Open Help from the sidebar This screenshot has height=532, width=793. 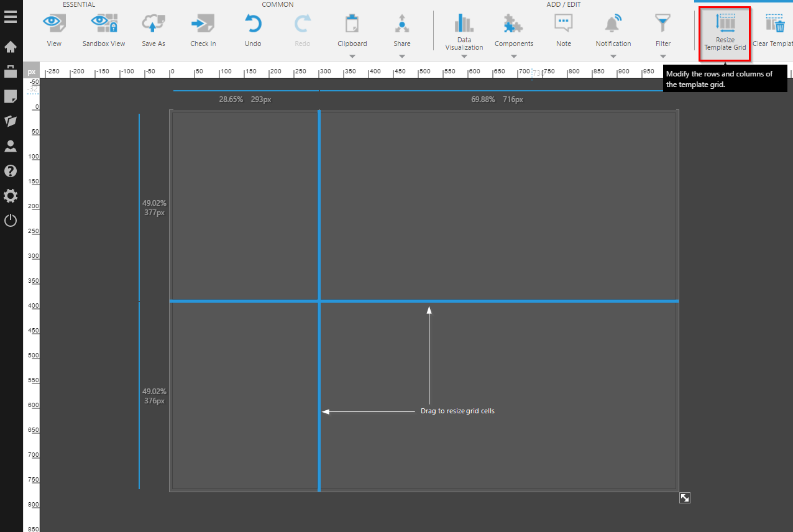pos(11,171)
